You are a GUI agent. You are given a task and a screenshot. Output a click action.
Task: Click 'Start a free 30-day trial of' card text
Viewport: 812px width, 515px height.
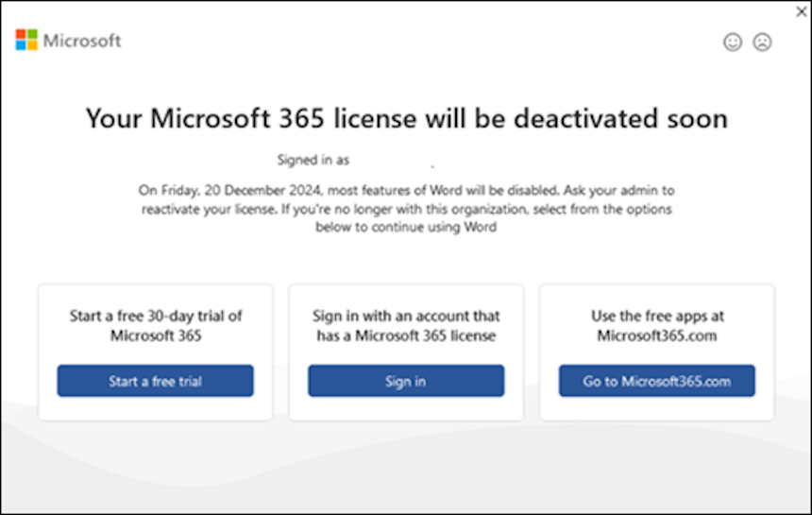pyautogui.click(x=156, y=316)
